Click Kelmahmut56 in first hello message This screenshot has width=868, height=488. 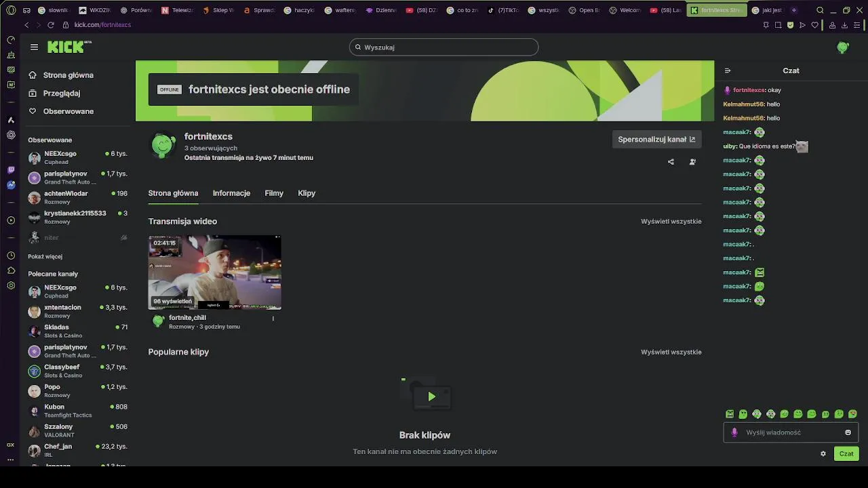[x=743, y=104]
